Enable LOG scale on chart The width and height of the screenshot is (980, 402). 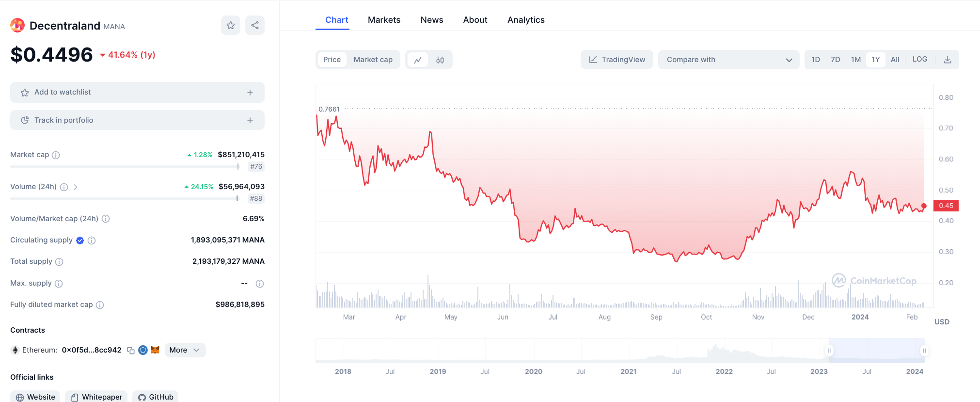point(919,59)
